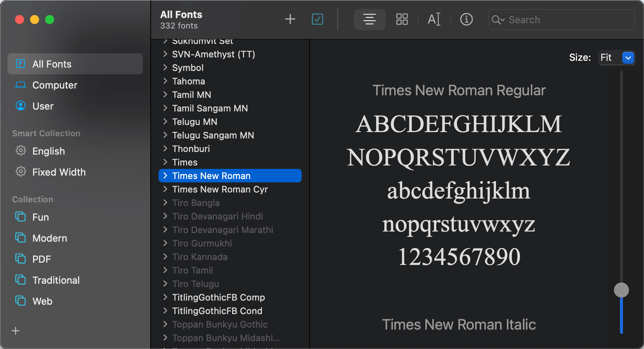Select Tiro Devanagari Marathi font
The height and width of the screenshot is (349, 644).
pos(230,230)
